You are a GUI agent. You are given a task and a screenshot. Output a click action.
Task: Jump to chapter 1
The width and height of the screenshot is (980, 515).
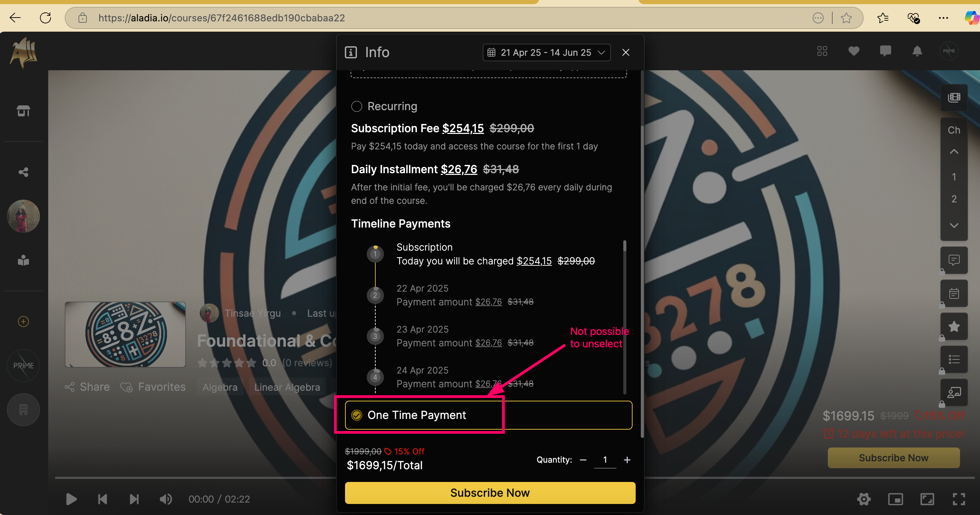click(954, 177)
